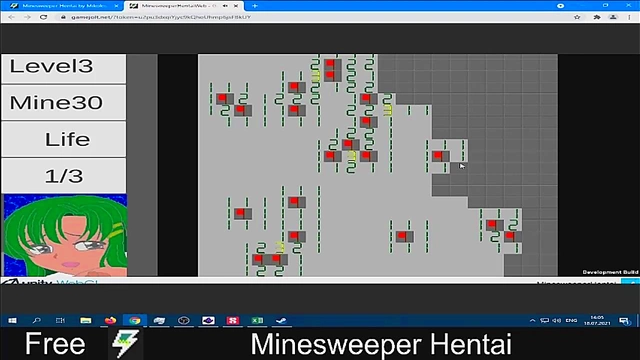
Task: Open File Explorer from the taskbar
Action: 86,320
